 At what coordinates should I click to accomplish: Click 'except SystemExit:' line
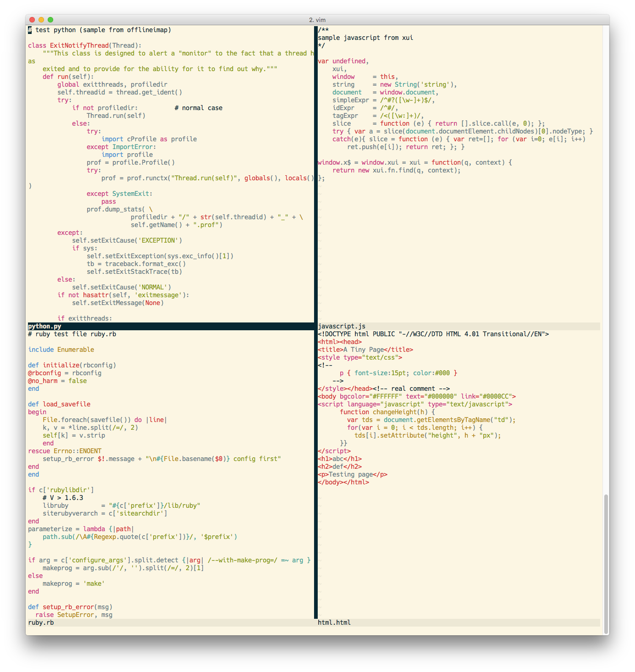coord(120,194)
